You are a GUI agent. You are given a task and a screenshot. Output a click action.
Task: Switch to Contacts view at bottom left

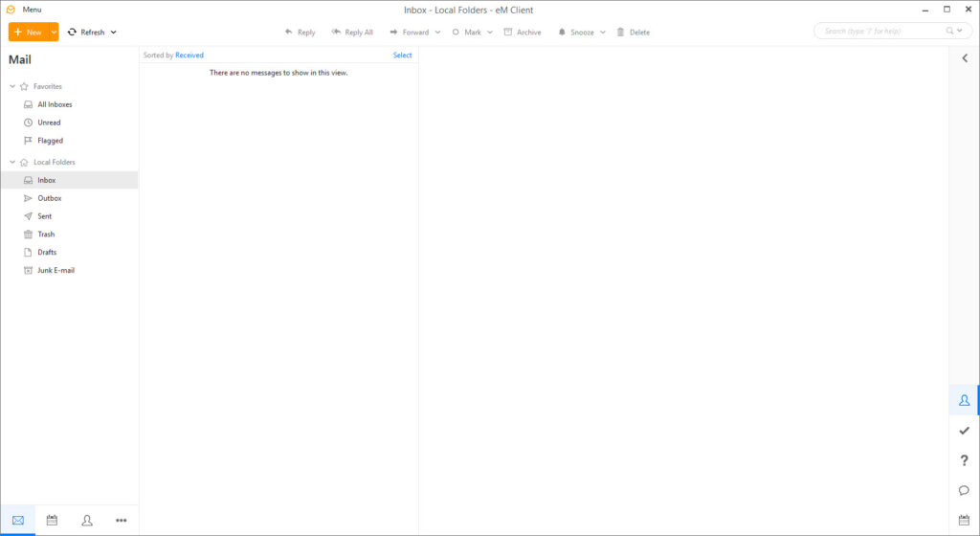(87, 520)
